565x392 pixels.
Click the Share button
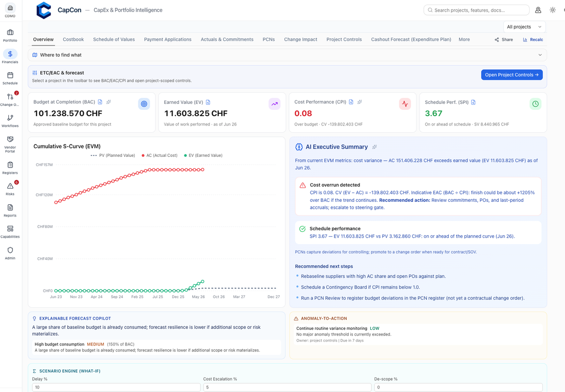[503, 40]
